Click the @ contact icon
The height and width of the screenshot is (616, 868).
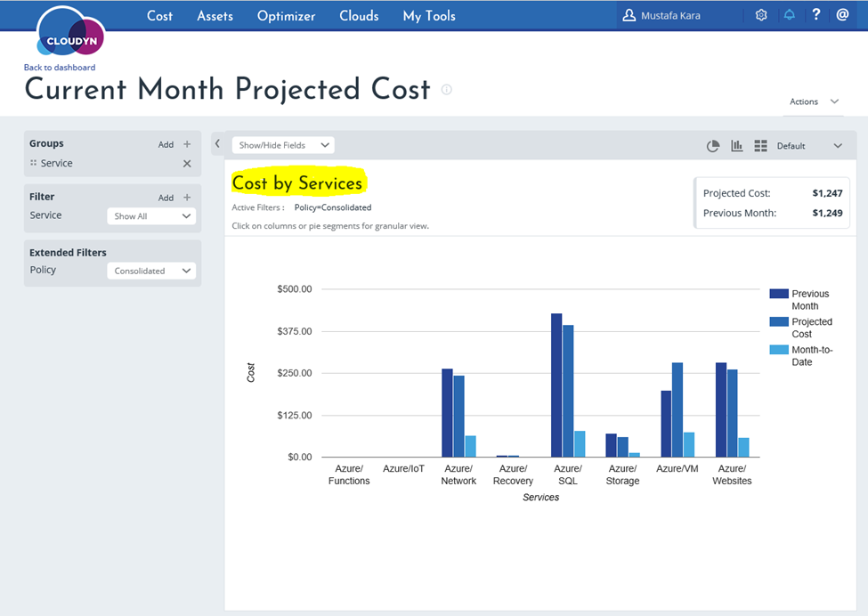click(x=842, y=14)
